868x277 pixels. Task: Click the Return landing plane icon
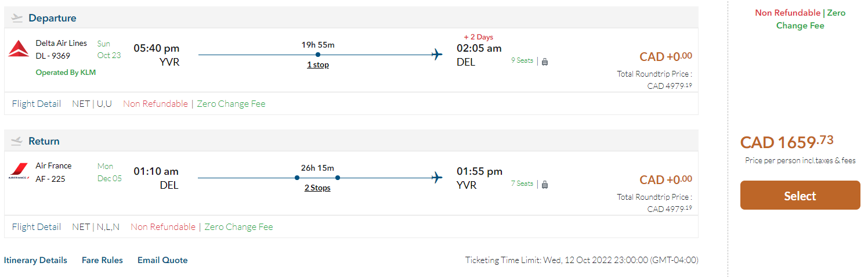pos(17,141)
